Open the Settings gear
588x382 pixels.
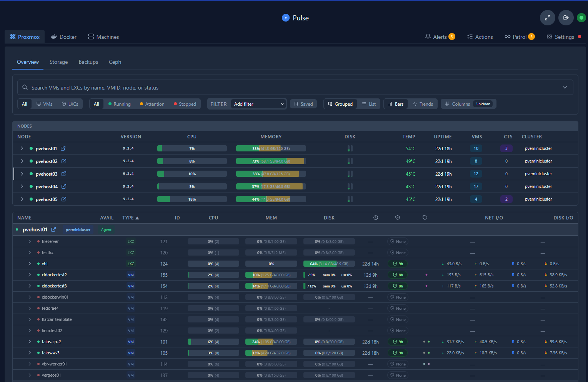point(550,37)
